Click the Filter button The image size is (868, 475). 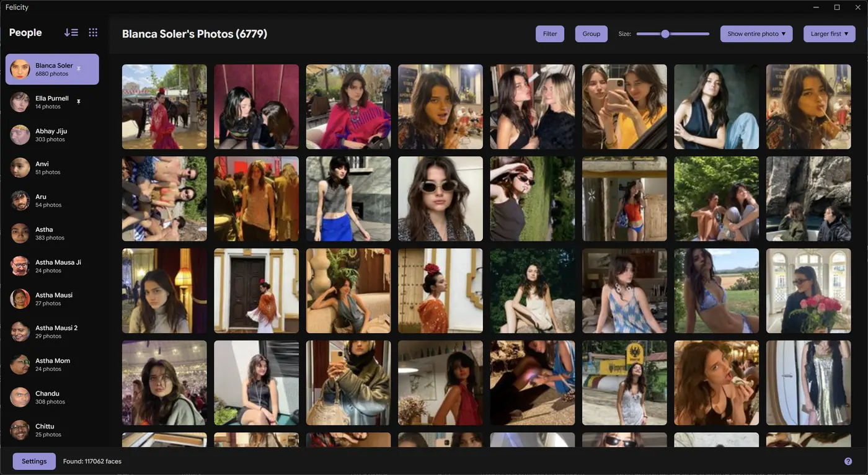(x=550, y=33)
